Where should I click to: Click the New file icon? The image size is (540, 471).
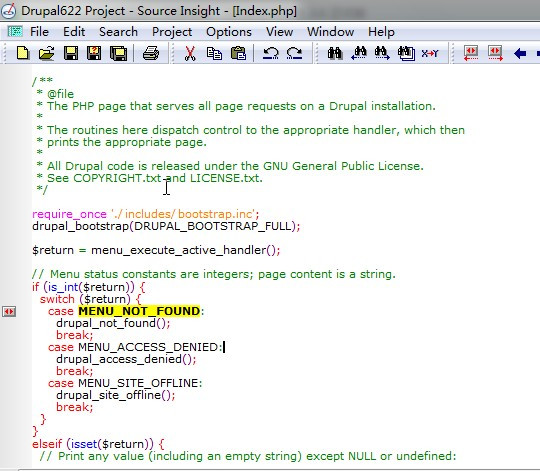(23, 53)
